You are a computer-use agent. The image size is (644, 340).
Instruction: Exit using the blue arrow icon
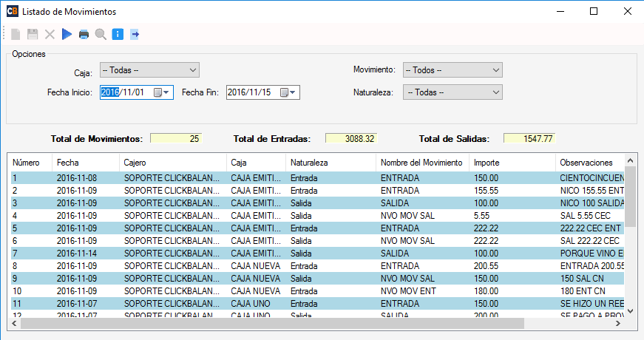tap(135, 34)
